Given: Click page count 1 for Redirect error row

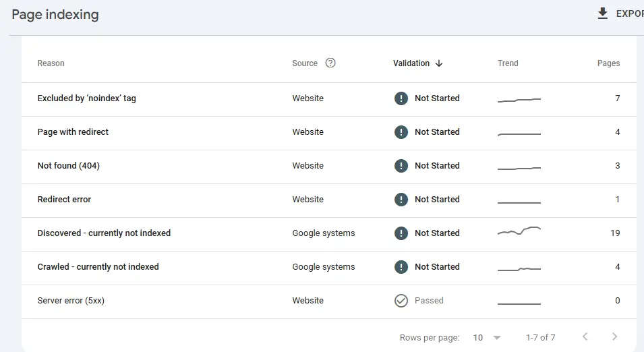Looking at the screenshot, I should coord(617,199).
